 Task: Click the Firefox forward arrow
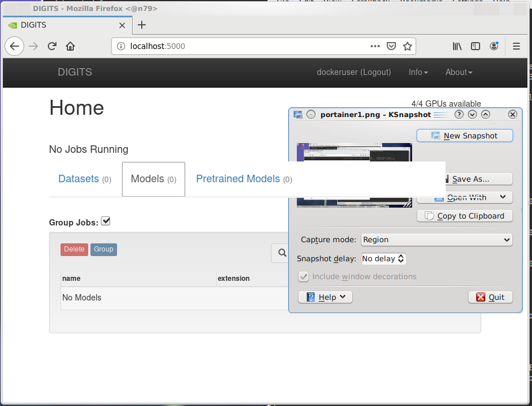(x=33, y=46)
